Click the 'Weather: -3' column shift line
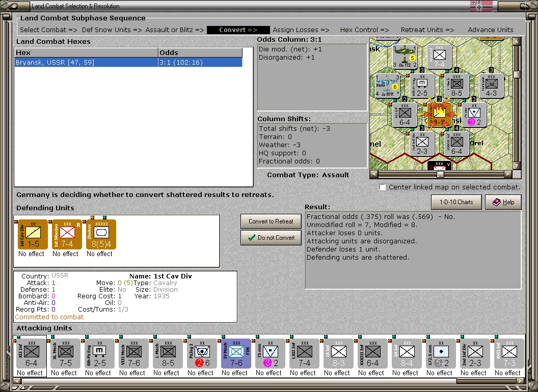 [x=280, y=145]
